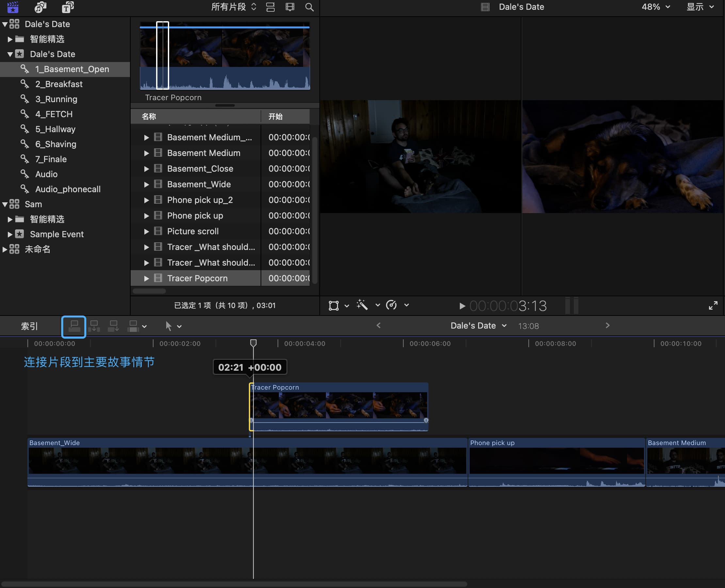
Task: Select the 2_Breakfast keyword collection
Action: coord(65,84)
